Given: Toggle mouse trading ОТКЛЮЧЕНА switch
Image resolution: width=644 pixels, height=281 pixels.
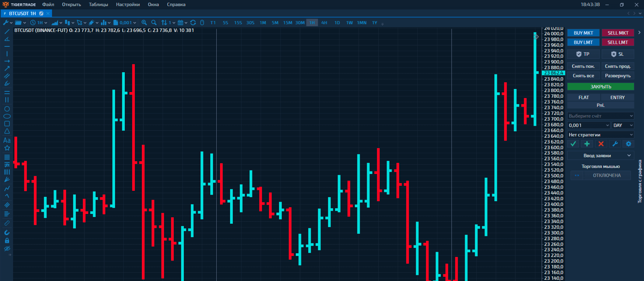Looking at the screenshot, I should coord(600,176).
